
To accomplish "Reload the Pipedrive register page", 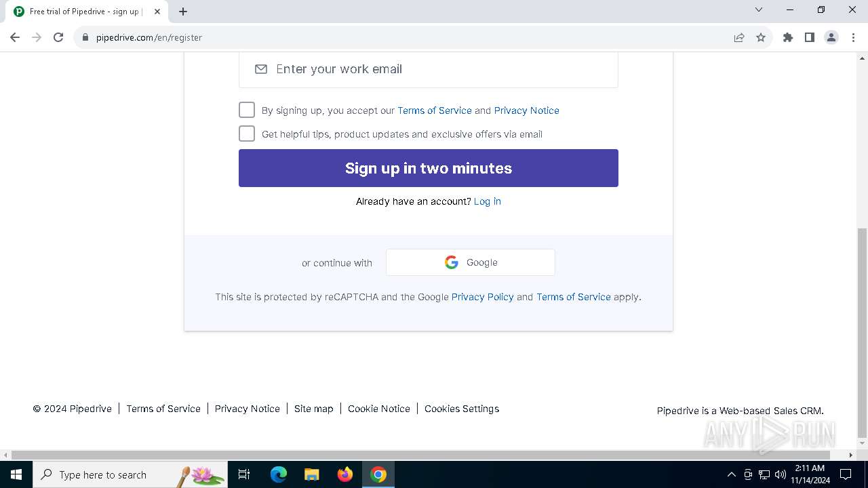I will coord(58,37).
